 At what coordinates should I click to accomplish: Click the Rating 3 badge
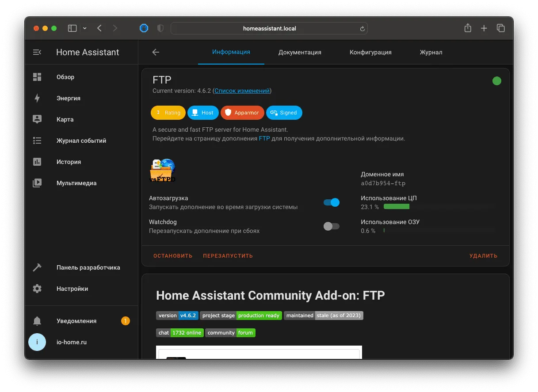168,113
